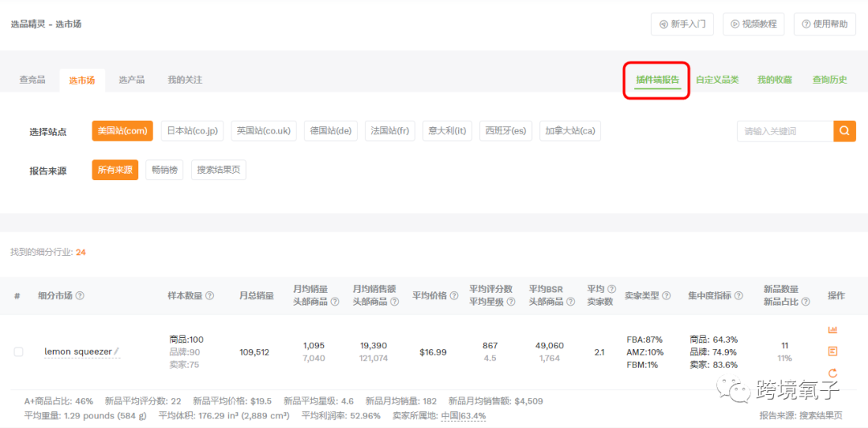
Task: Switch to 查竞品 tab
Action: 32,80
